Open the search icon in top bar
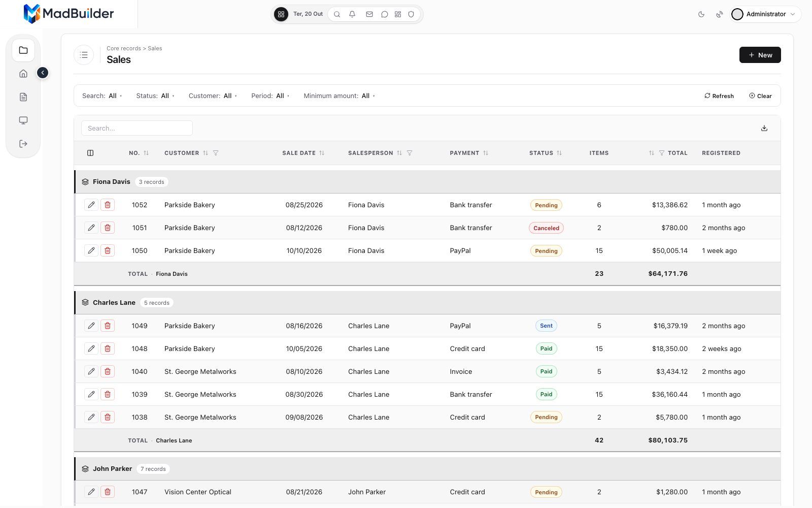 [x=337, y=14]
